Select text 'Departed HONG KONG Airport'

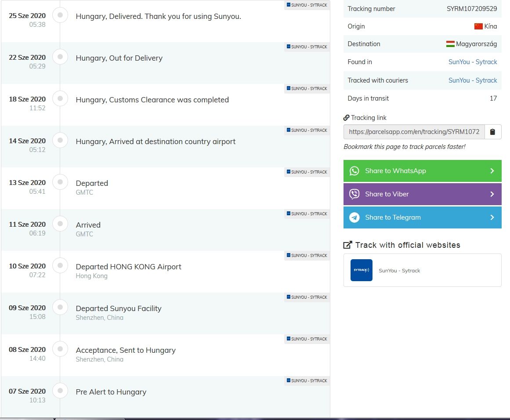coord(128,267)
